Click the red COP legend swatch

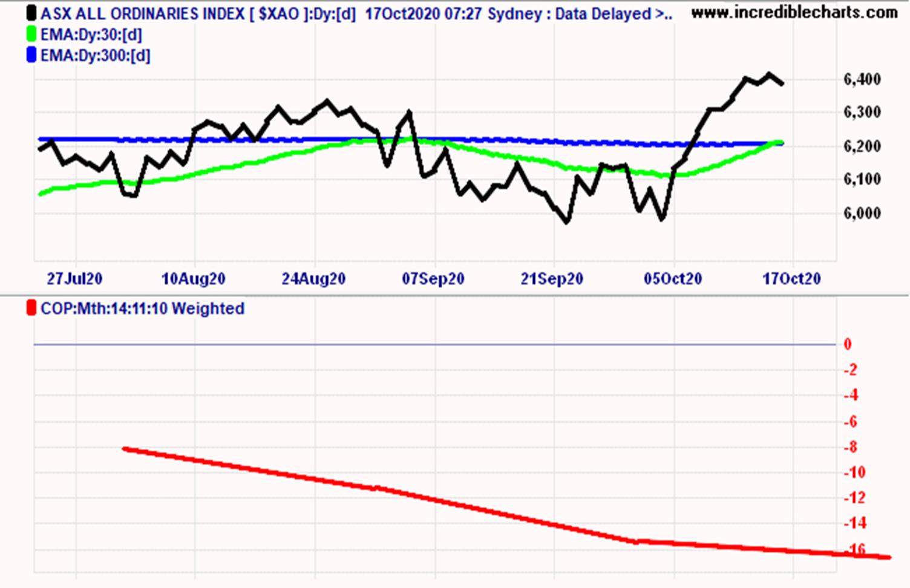pos(31,309)
